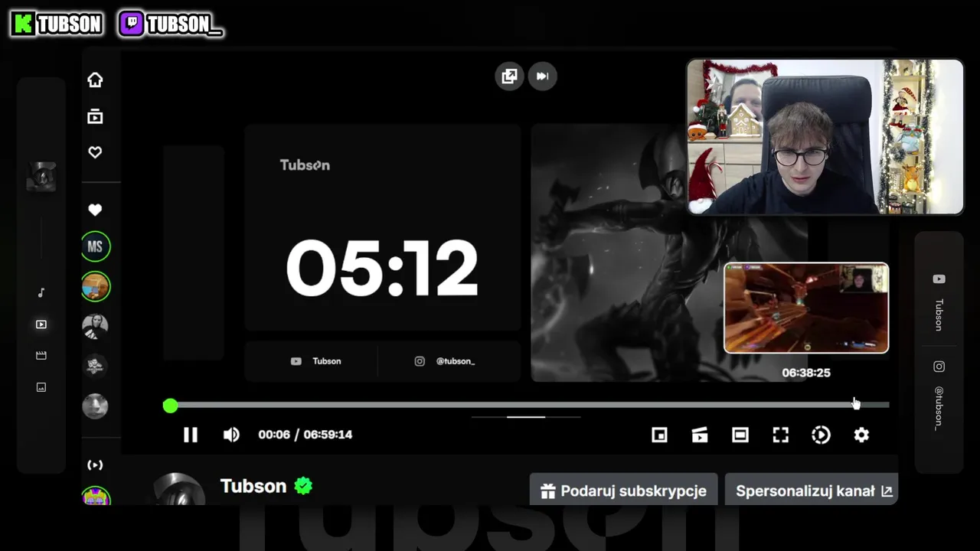This screenshot has width=980, height=551.
Task: Click Spersonalizuj kanał button
Action: tap(811, 491)
